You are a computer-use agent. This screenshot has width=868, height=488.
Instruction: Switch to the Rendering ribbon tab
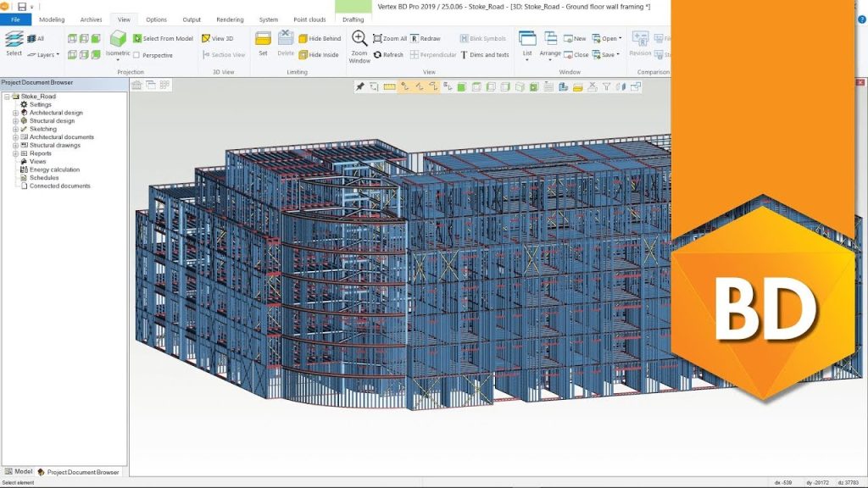[230, 19]
